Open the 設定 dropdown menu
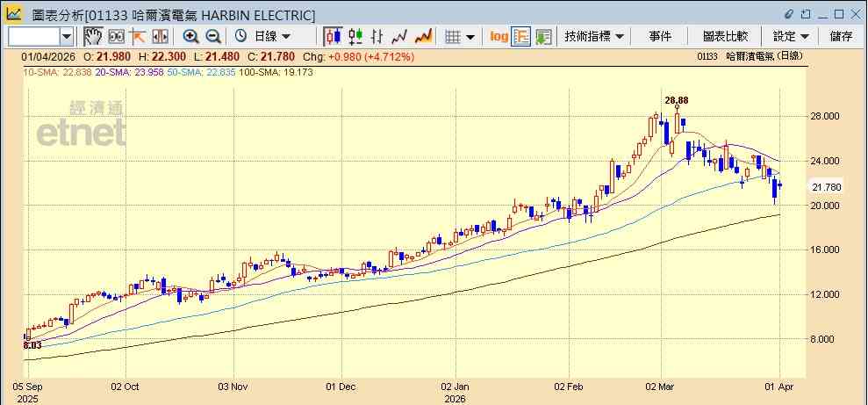The height and width of the screenshot is (405, 868). [x=791, y=37]
